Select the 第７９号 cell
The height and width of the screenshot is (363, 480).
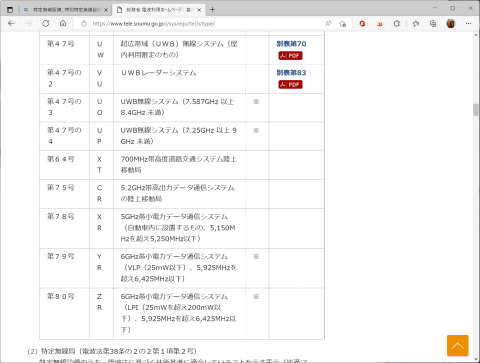[64, 268]
